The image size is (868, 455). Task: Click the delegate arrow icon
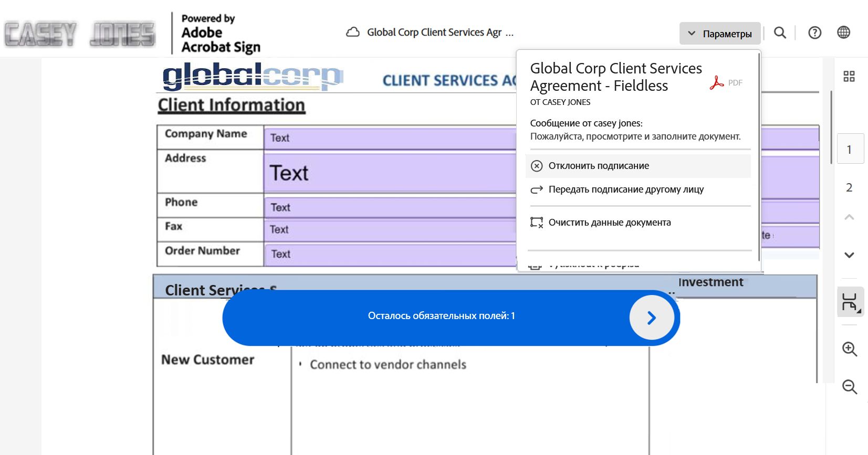pyautogui.click(x=537, y=189)
